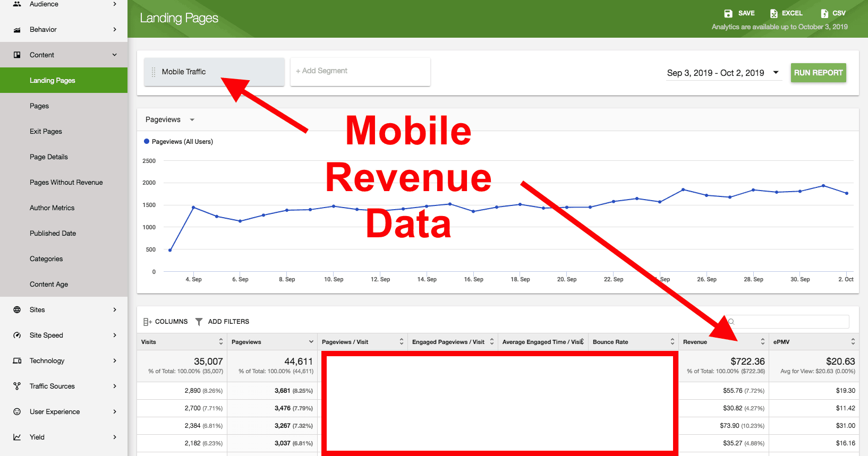Screen dimensions: 868x456
Task: Expand the Traffic Sources menu chevron
Action: click(115, 386)
